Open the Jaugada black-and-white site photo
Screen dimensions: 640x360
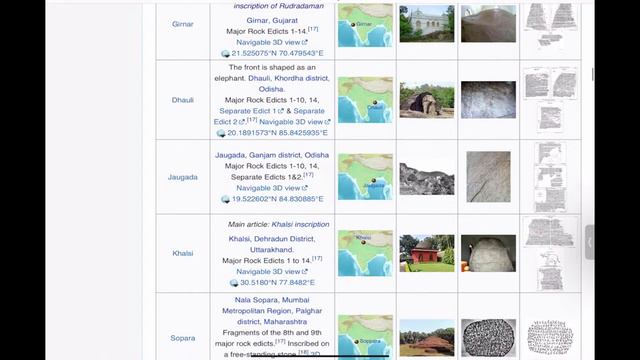pos(427,178)
